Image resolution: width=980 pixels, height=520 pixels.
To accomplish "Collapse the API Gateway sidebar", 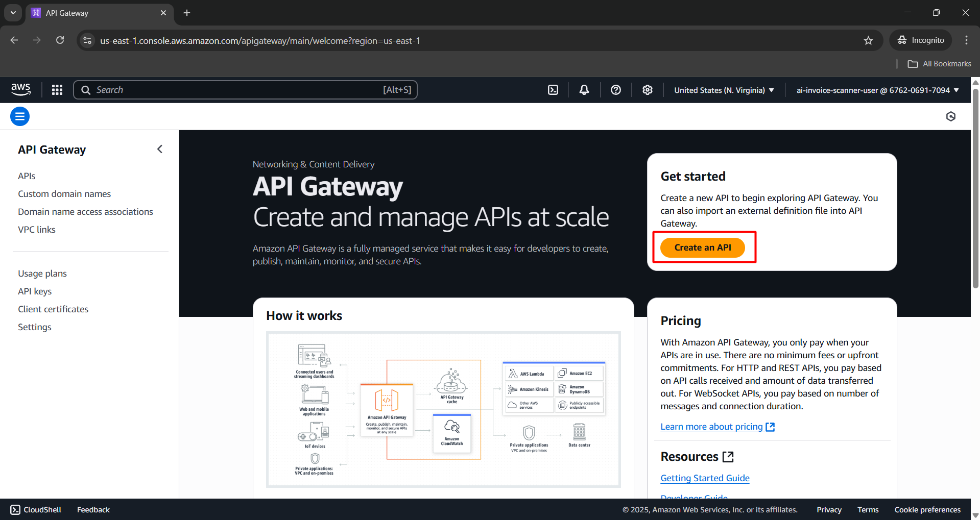I will [160, 149].
